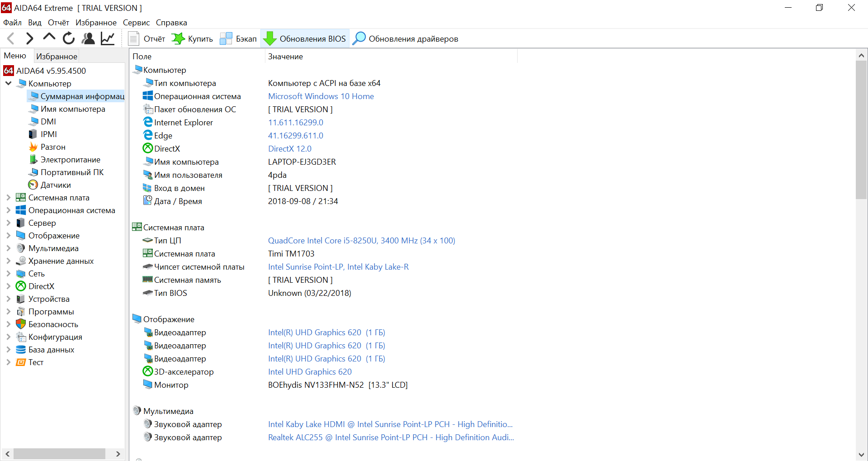Click the Конфигурация tree icon
This screenshot has width=868, height=461.
click(21, 337)
